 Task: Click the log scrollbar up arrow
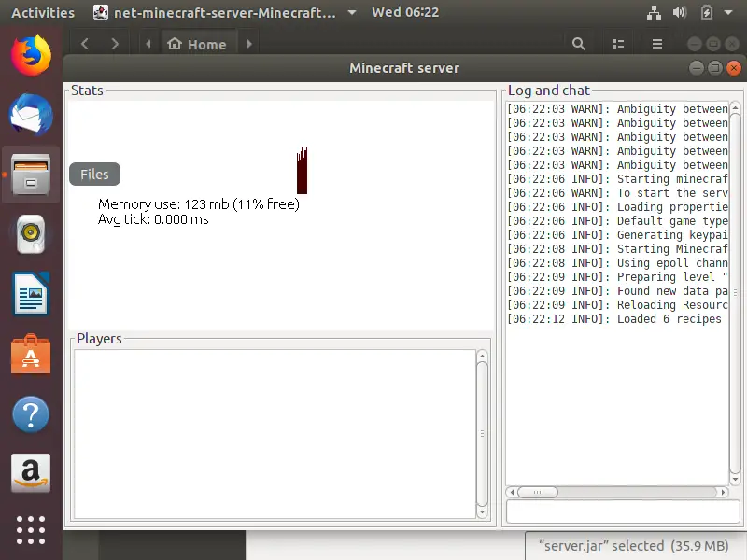coord(735,107)
